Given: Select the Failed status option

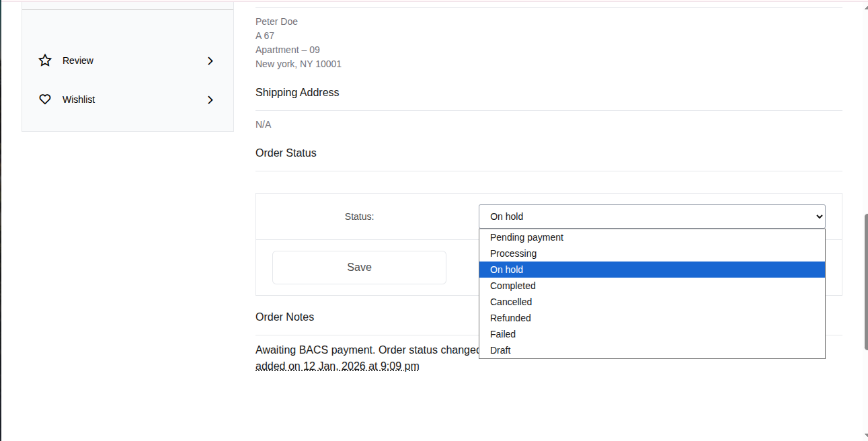Looking at the screenshot, I should click(502, 334).
